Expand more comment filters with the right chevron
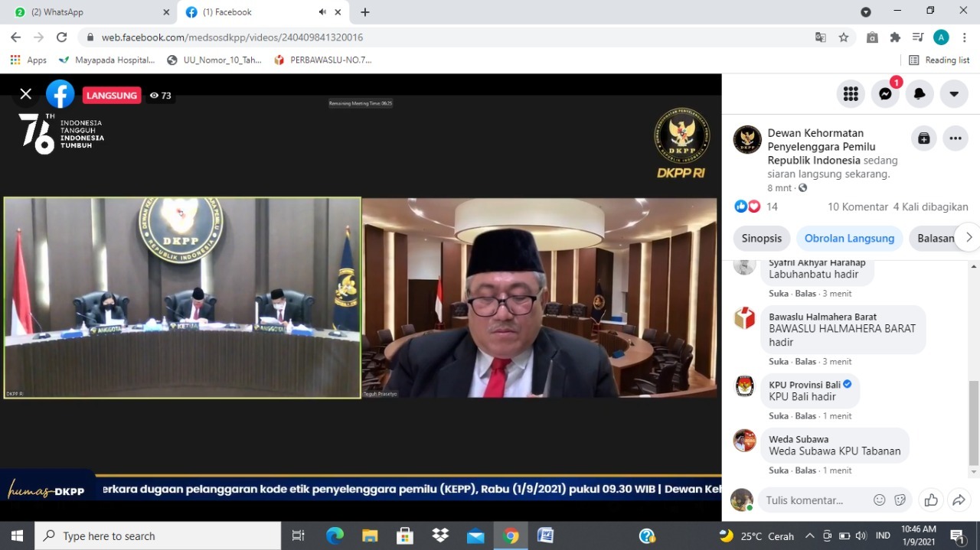The height and width of the screenshot is (550, 980). (x=969, y=237)
